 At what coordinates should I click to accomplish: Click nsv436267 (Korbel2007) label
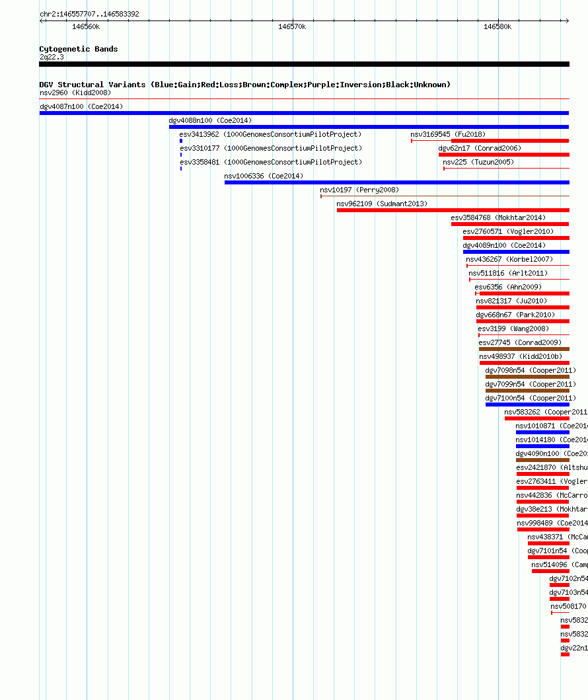click(509, 259)
